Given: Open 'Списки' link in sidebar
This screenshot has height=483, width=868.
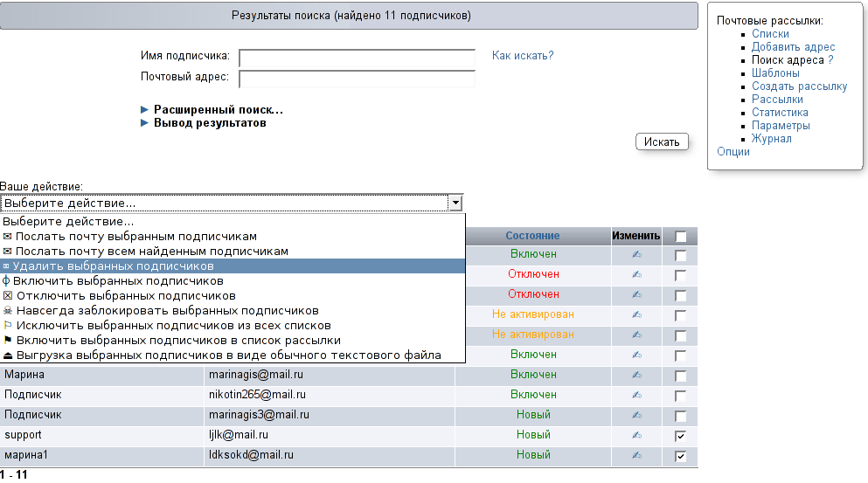Looking at the screenshot, I should 770,34.
